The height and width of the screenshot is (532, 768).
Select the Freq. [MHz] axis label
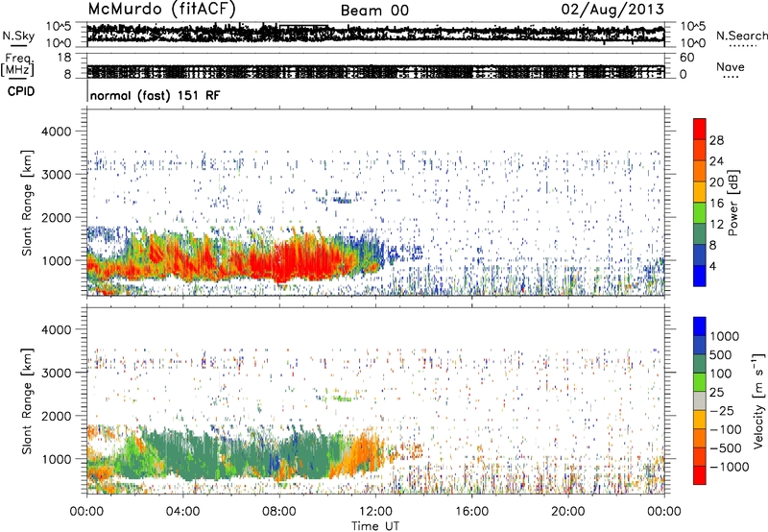click(x=17, y=64)
